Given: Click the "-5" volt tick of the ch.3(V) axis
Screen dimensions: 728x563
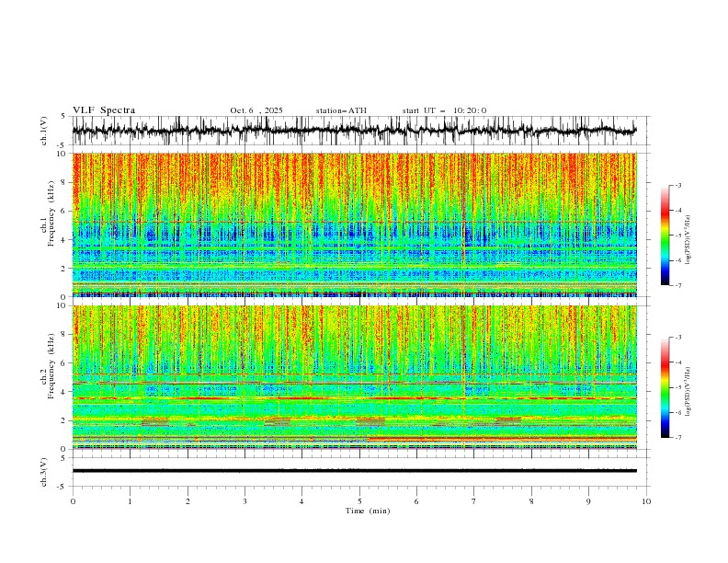Looking at the screenshot, I should [x=62, y=487].
